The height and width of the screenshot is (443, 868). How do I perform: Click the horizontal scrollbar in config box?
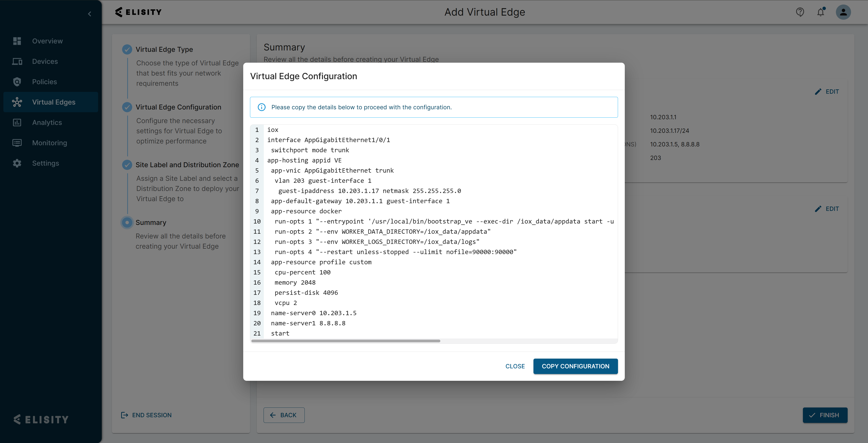[x=346, y=341]
